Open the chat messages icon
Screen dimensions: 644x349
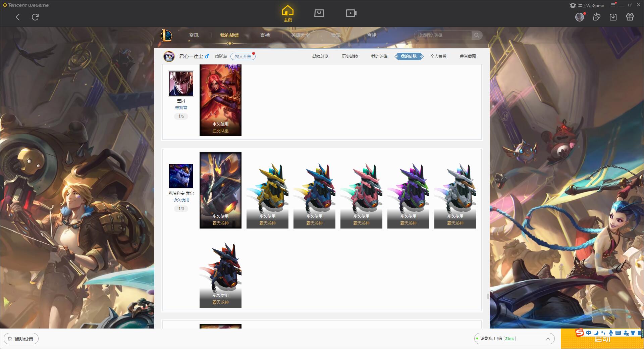click(596, 17)
